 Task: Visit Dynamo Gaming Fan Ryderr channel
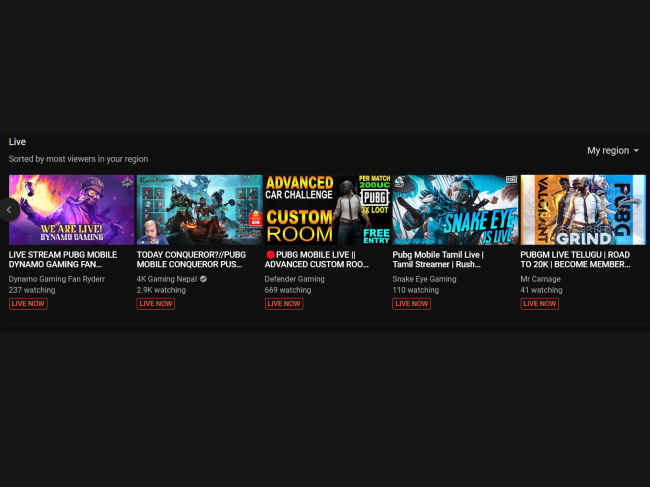[57, 279]
